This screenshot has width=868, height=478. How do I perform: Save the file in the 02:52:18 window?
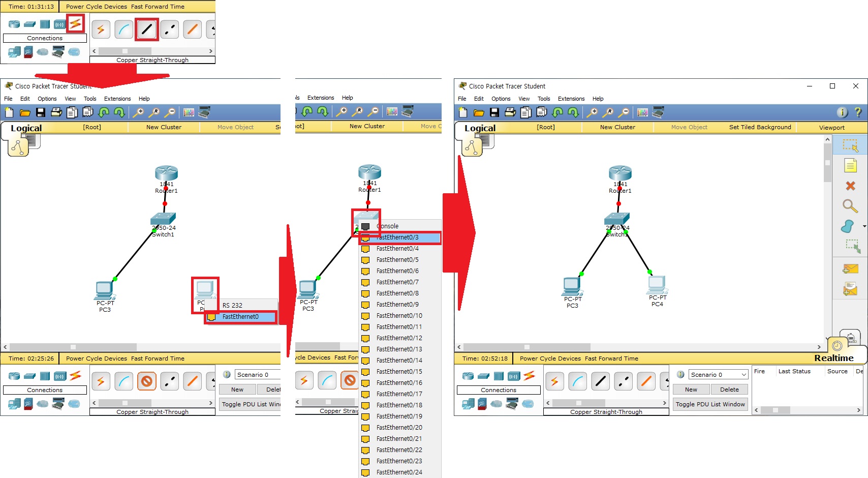(x=494, y=112)
